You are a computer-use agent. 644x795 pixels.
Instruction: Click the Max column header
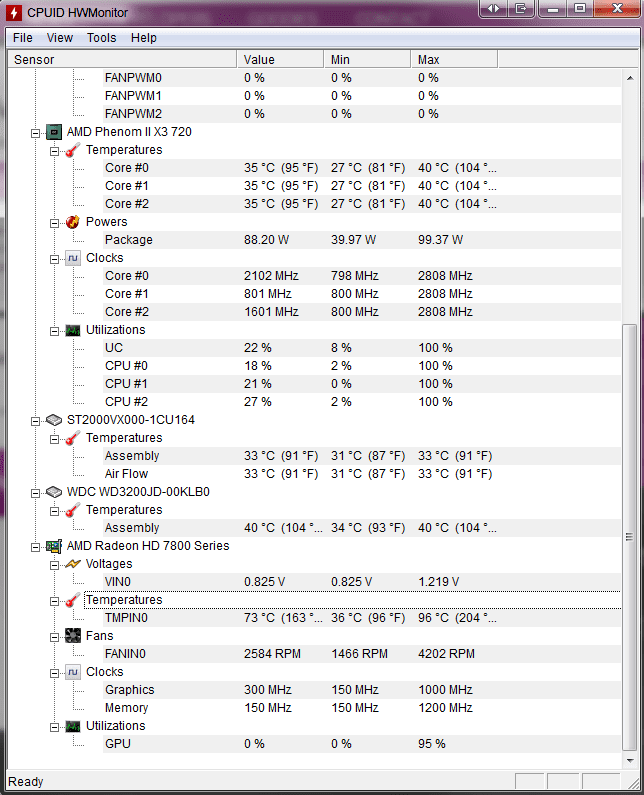pyautogui.click(x=455, y=60)
